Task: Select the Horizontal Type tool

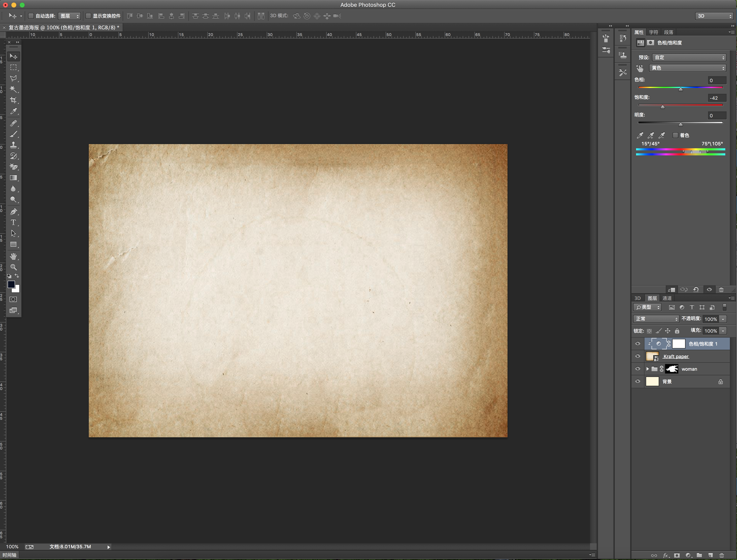Action: point(13,222)
